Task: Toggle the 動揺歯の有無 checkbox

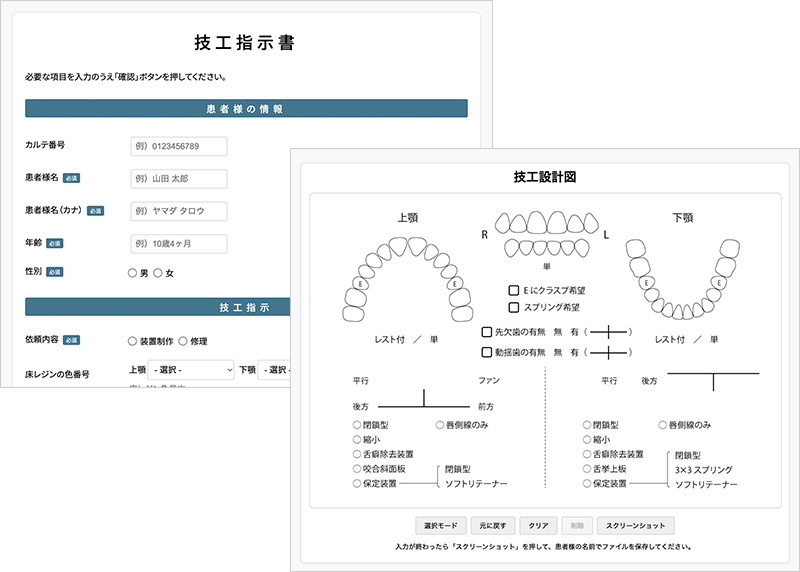Action: point(487,352)
